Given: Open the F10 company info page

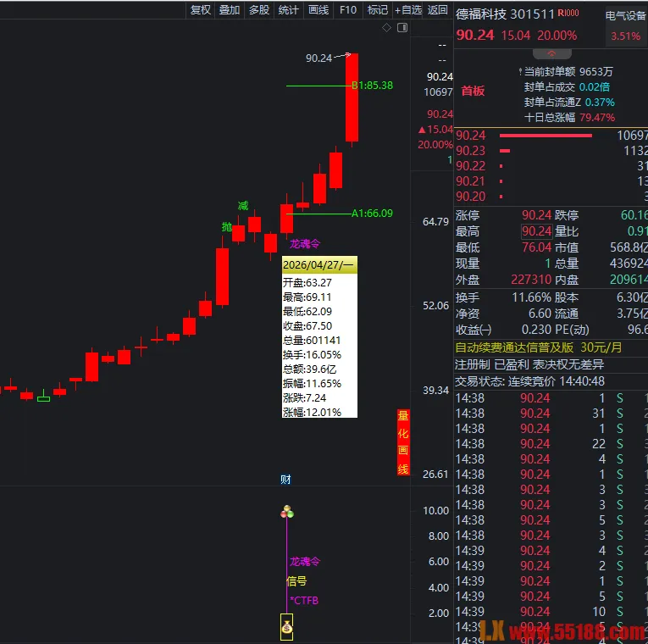Looking at the screenshot, I should (348, 9).
